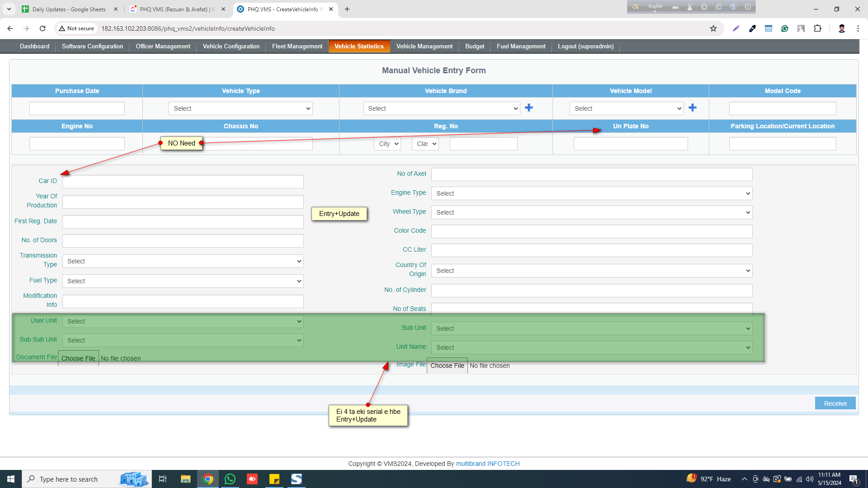Open the Fleet Management menu
The image size is (868, 488).
click(297, 47)
